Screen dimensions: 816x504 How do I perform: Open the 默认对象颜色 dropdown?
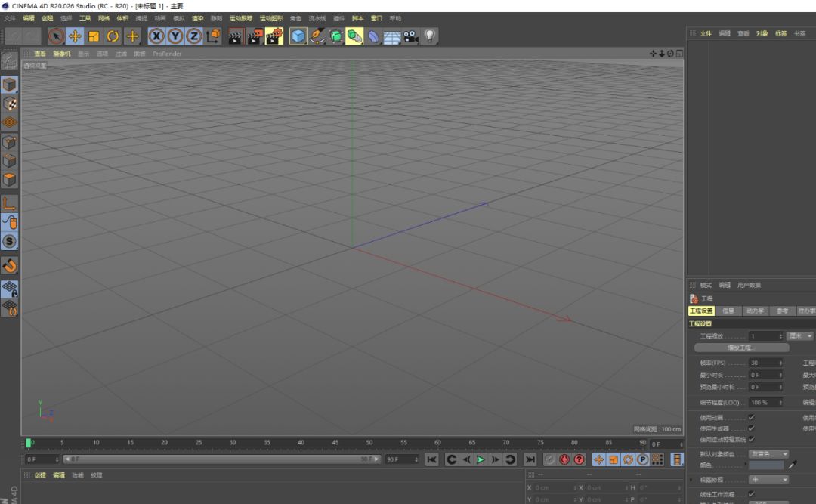tap(768, 454)
